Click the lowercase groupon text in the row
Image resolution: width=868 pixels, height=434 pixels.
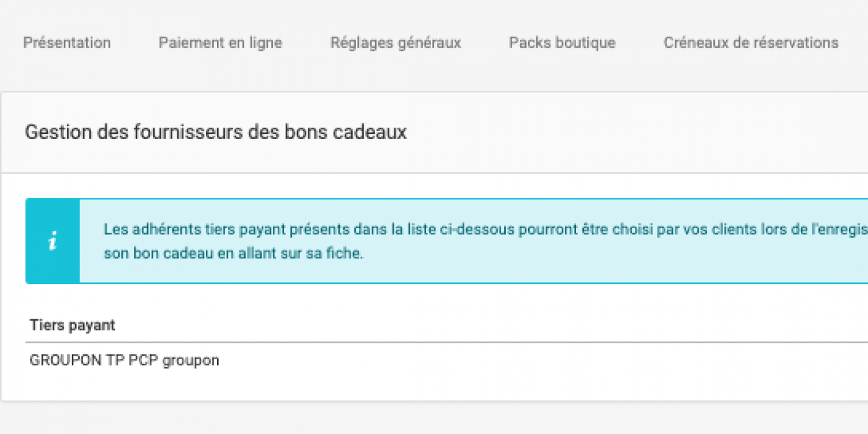coord(190,361)
